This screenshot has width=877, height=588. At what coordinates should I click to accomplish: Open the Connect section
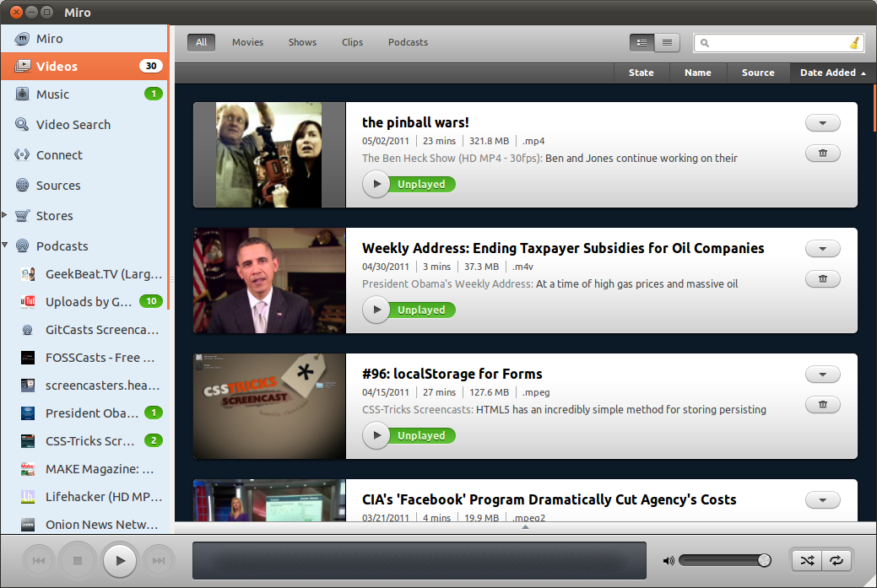pos(84,155)
